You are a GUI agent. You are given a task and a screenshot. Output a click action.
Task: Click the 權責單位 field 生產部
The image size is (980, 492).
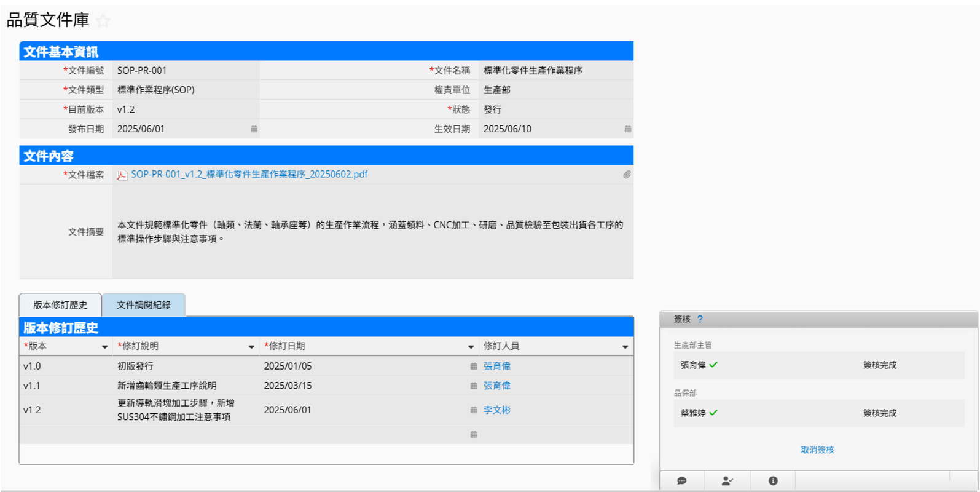click(556, 90)
